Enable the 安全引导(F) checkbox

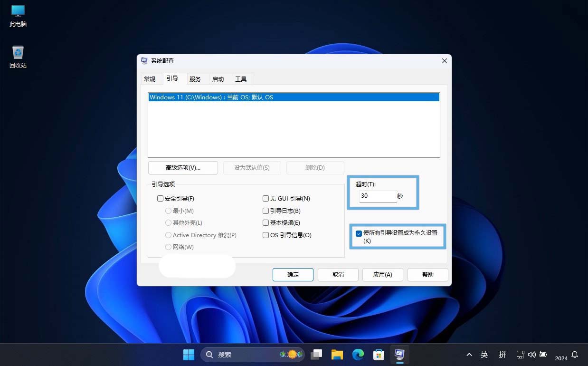[161, 199]
